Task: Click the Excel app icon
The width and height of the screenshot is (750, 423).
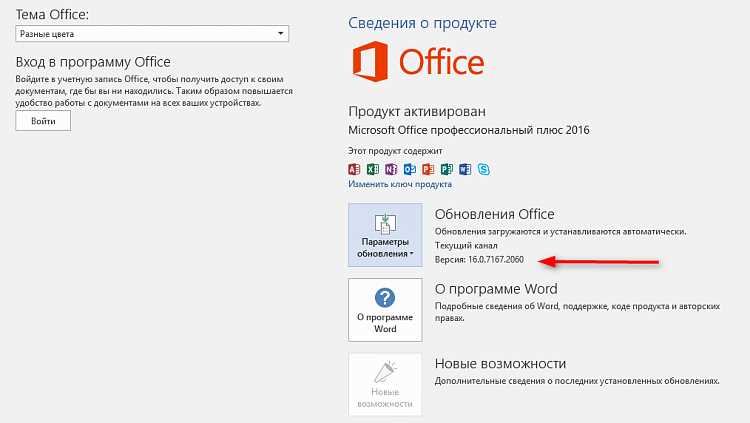Action: point(373,169)
